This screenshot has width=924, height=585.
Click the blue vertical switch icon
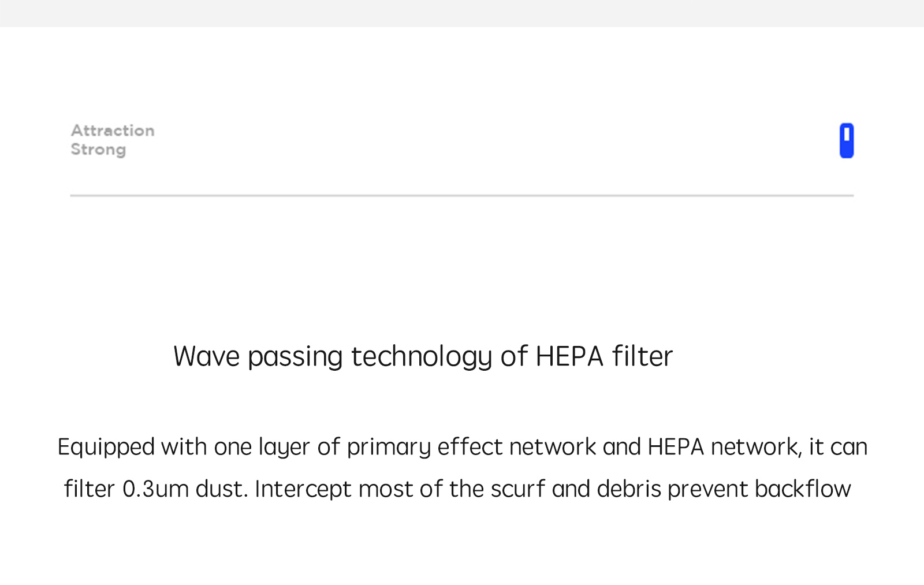(x=847, y=140)
